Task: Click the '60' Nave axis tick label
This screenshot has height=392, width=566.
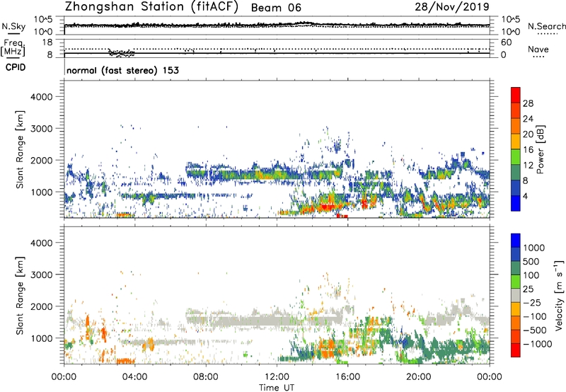Action: (506, 42)
